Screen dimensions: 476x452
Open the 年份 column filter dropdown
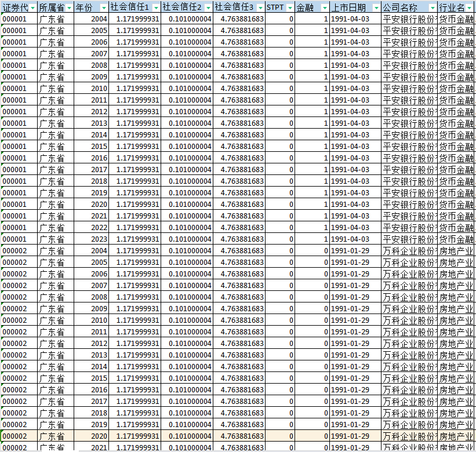104,8
